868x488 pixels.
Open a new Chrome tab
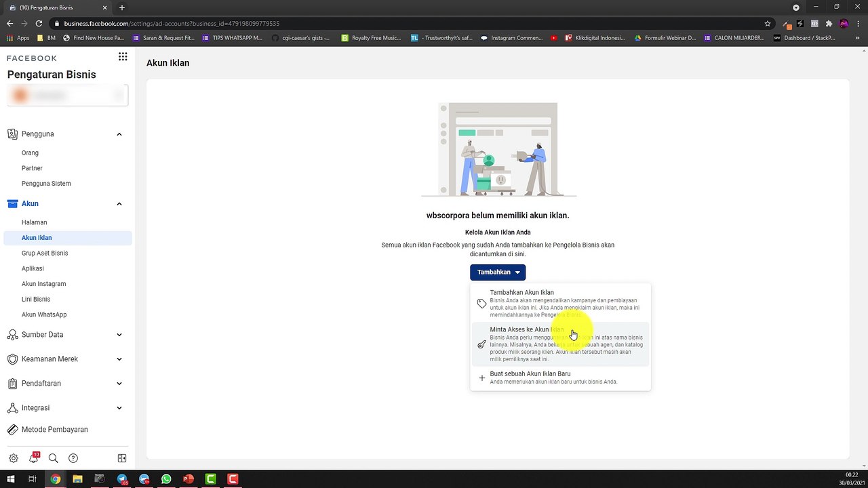122,7
